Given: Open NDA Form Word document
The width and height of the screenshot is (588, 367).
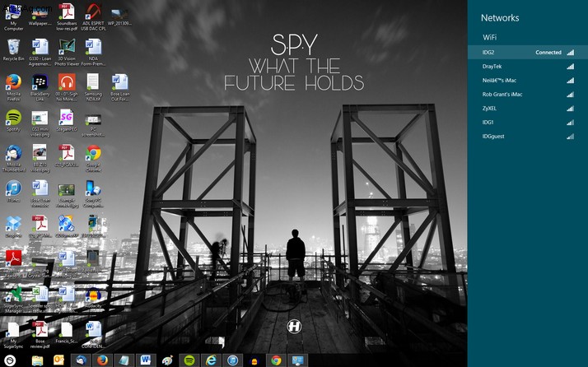Looking at the screenshot, I should pos(93,53).
